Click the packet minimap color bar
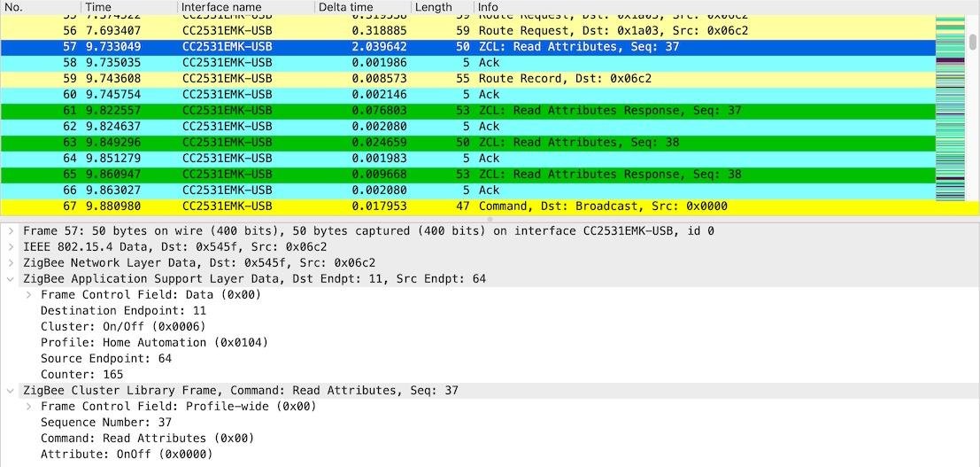980x467 pixels. [951, 108]
